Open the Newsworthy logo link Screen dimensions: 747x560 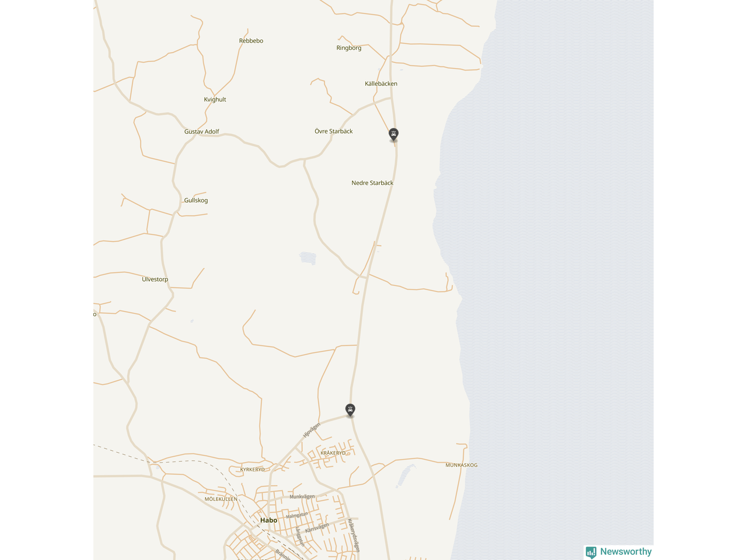click(x=619, y=552)
